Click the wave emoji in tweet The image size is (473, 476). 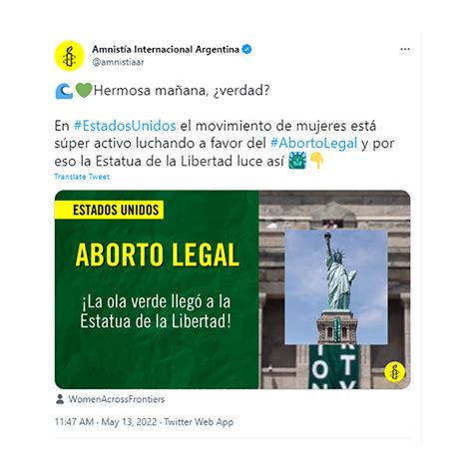(x=64, y=91)
